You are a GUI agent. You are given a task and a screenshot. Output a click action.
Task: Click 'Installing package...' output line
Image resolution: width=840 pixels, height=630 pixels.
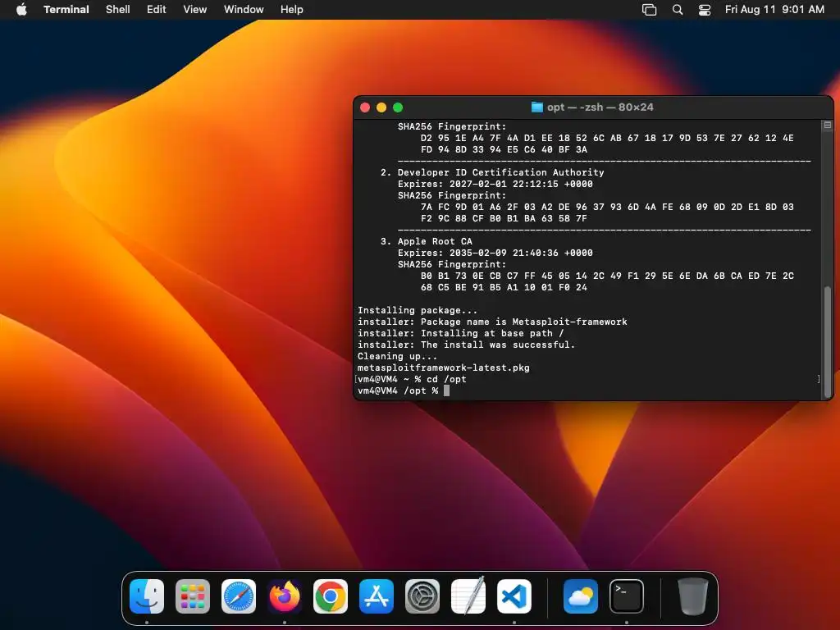418,310
